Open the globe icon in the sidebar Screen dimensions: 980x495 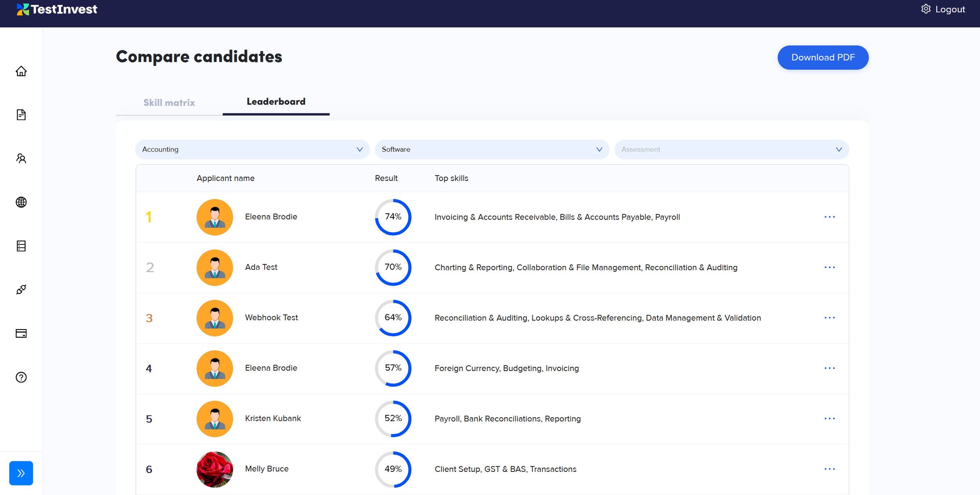[21, 202]
